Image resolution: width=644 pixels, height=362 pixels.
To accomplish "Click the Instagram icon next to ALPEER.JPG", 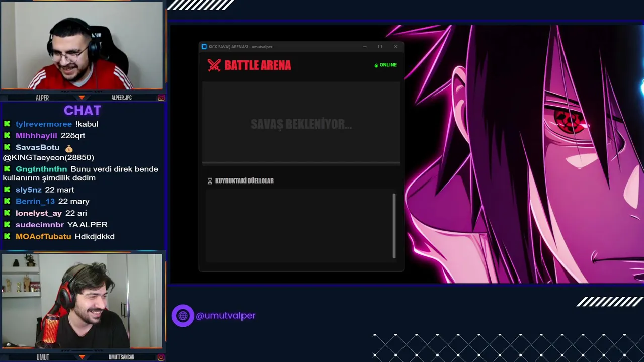I will (x=161, y=98).
